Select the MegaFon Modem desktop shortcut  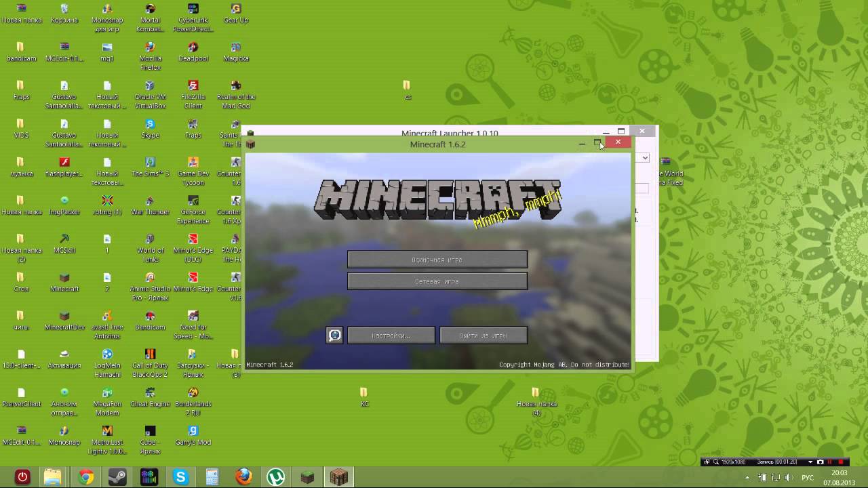click(x=107, y=403)
